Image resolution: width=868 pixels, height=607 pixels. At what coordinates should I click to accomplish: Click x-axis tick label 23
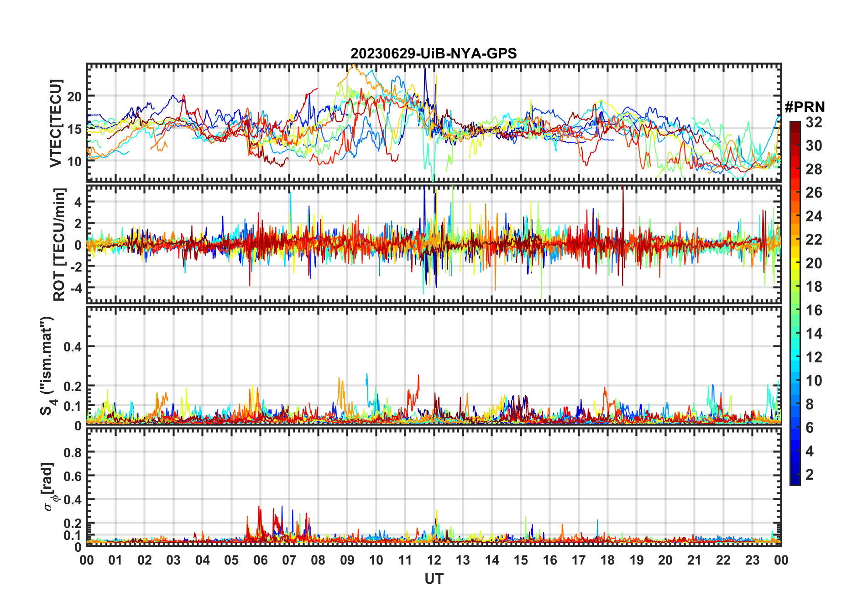(x=752, y=560)
